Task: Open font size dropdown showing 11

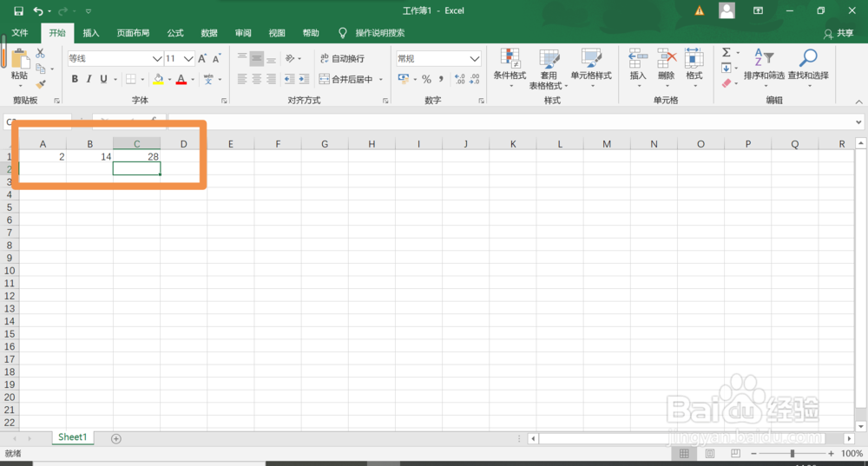Action: pyautogui.click(x=188, y=59)
